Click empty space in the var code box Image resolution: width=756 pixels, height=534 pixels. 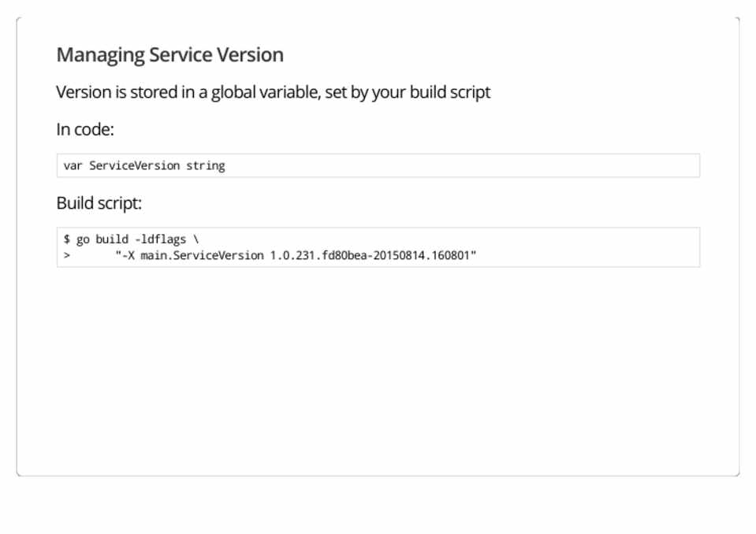click(x=473, y=165)
